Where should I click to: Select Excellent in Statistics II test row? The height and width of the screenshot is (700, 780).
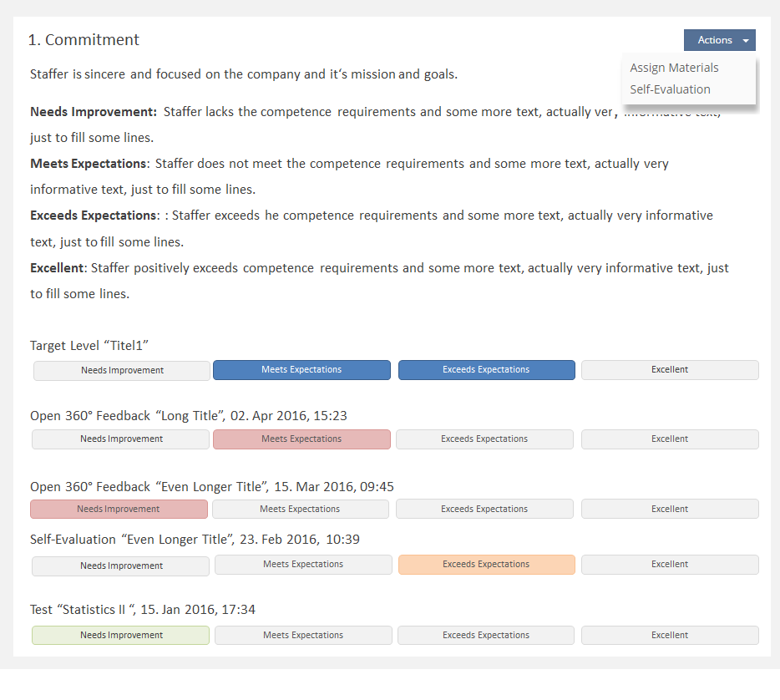[670, 635]
